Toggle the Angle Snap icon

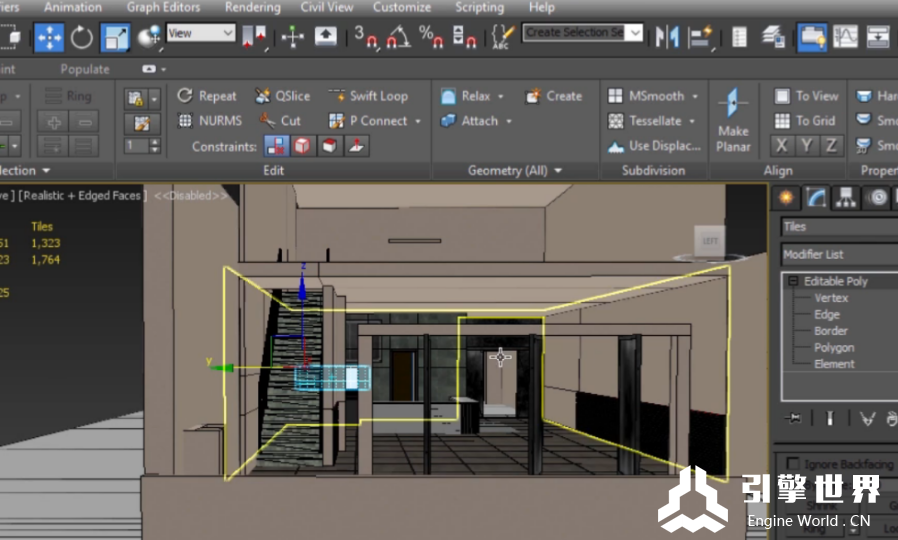397,38
